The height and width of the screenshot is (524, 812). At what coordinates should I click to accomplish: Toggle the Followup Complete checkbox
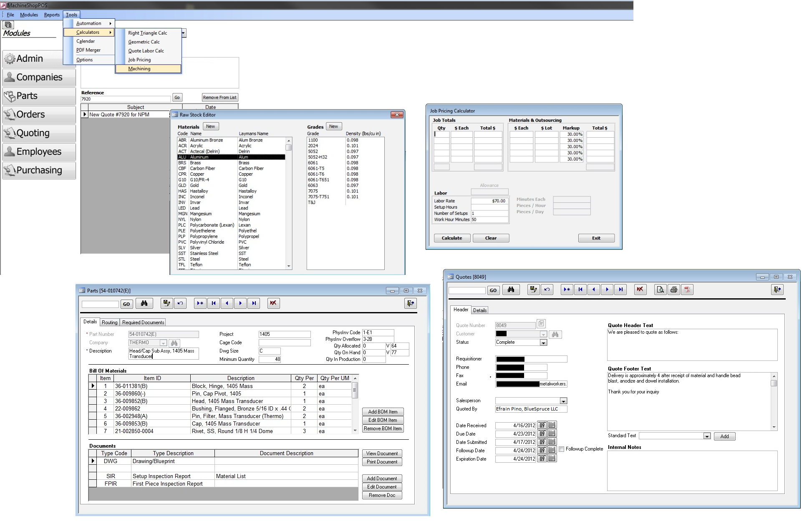(x=562, y=449)
